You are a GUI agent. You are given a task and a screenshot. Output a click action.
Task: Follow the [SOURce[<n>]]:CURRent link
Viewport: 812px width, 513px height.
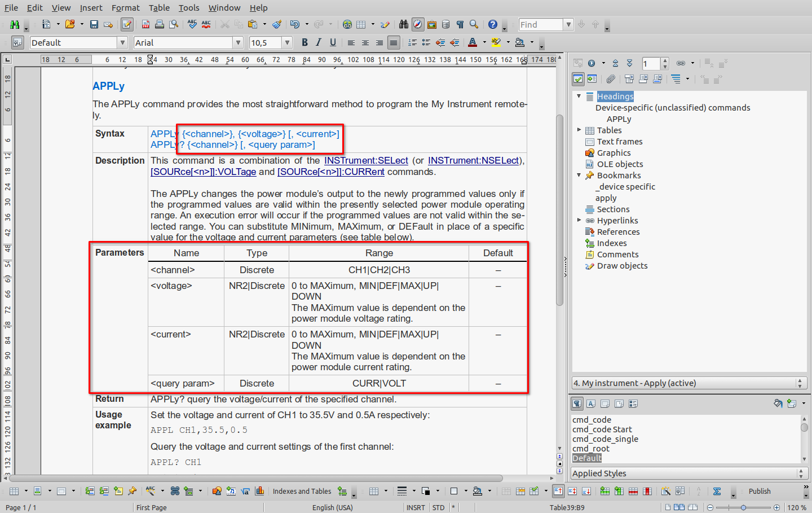point(331,172)
